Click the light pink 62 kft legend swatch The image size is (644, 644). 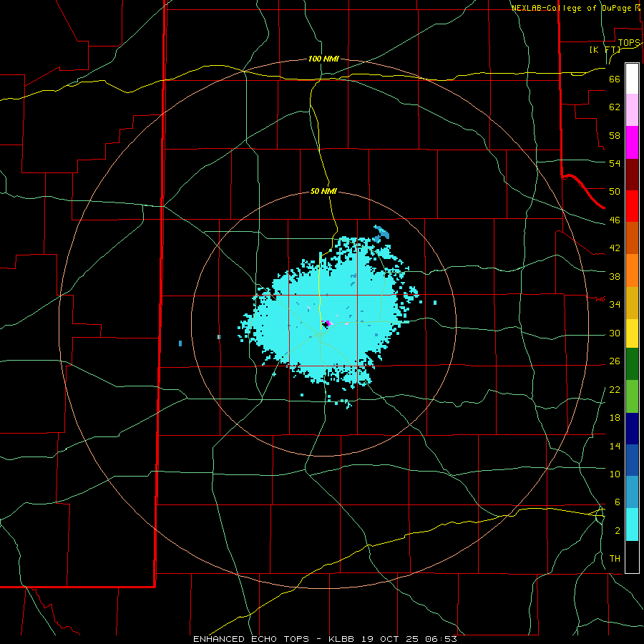pos(632,109)
